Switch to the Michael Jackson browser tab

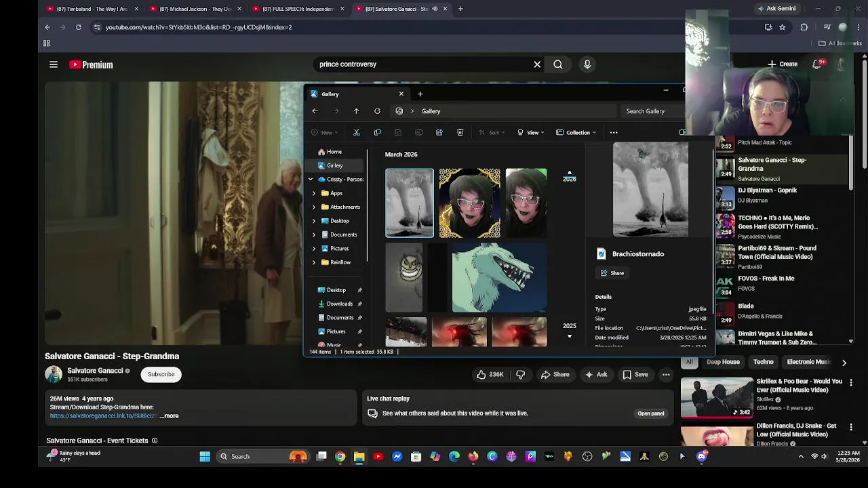tap(195, 9)
